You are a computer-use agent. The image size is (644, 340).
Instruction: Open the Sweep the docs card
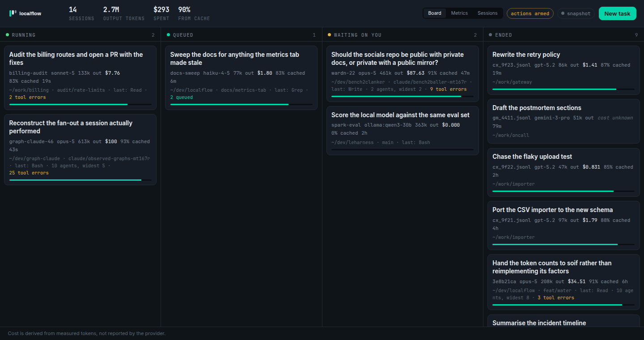241,77
